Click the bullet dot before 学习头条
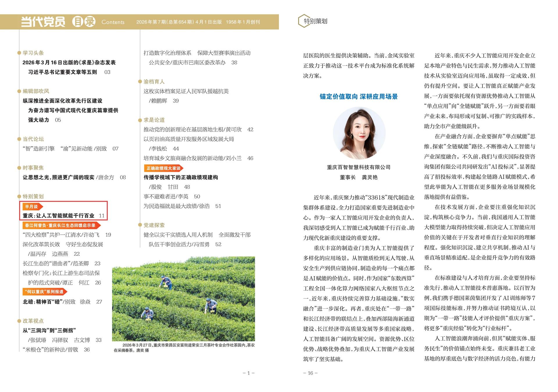This screenshot has height=392, width=558. (x=19, y=53)
